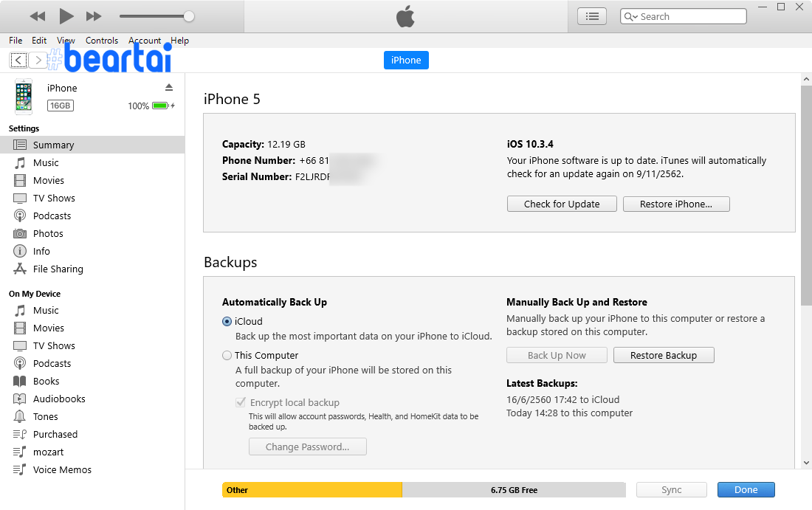The image size is (812, 510).
Task: Open TV Shows under Settings
Action: pyautogui.click(x=92, y=198)
